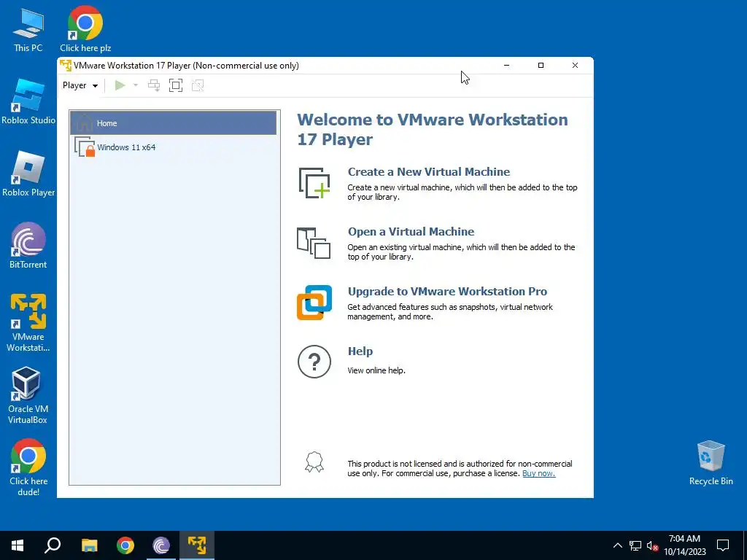Click the VMware Workstation 17 Player title text
This screenshot has width=747, height=560.
(186, 65)
